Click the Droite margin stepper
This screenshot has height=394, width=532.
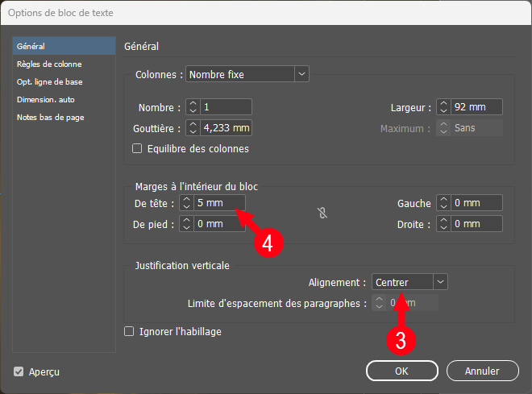[443, 224]
